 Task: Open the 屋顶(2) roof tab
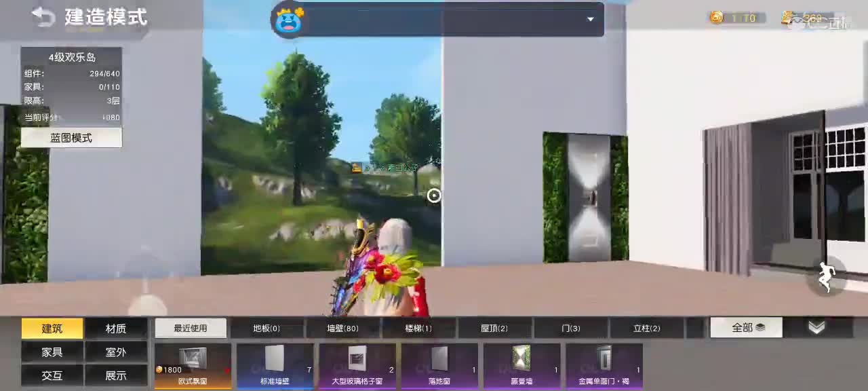(494, 328)
